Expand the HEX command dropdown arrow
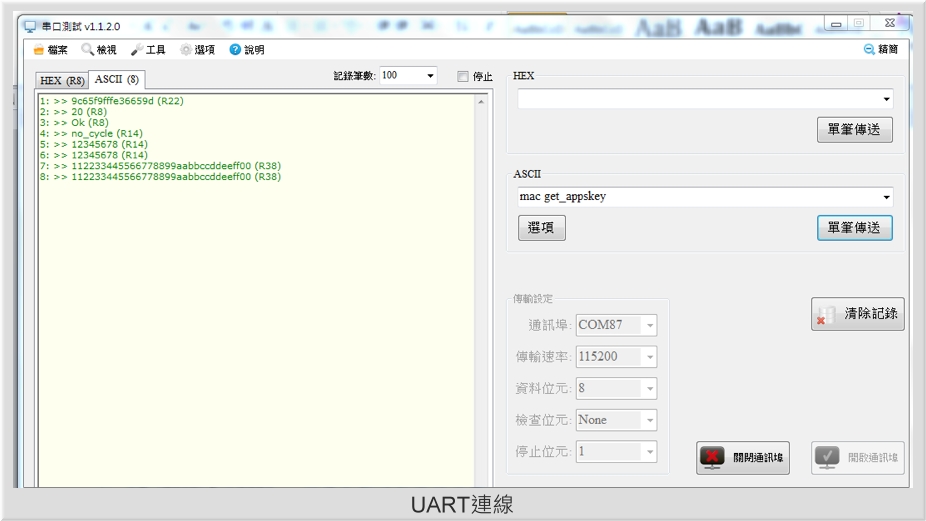The height and width of the screenshot is (521, 926). tap(886, 99)
